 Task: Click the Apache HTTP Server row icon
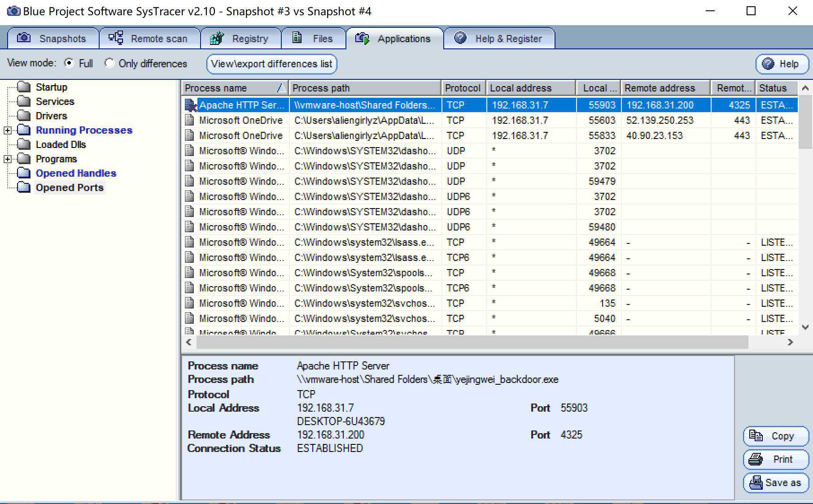pos(191,105)
